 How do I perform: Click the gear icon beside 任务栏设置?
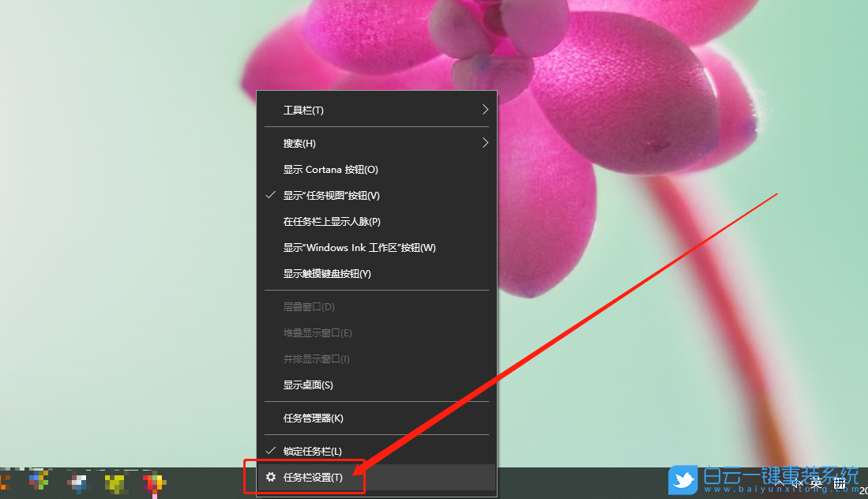point(272,478)
